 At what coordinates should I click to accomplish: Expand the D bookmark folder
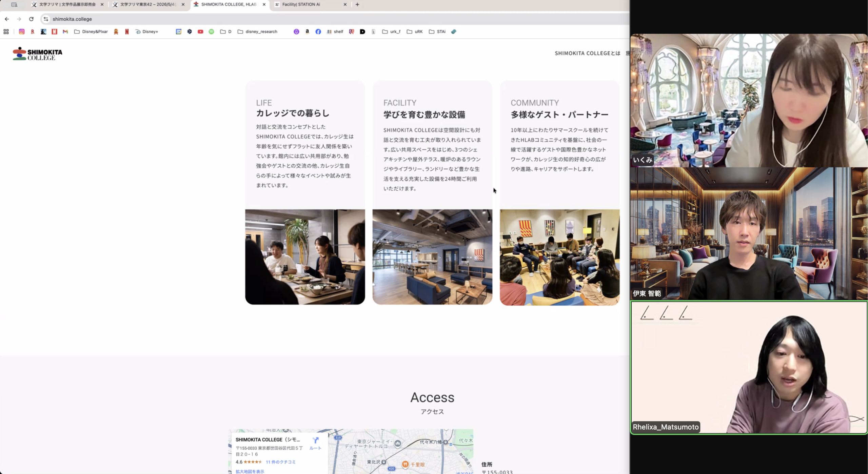[226, 32]
